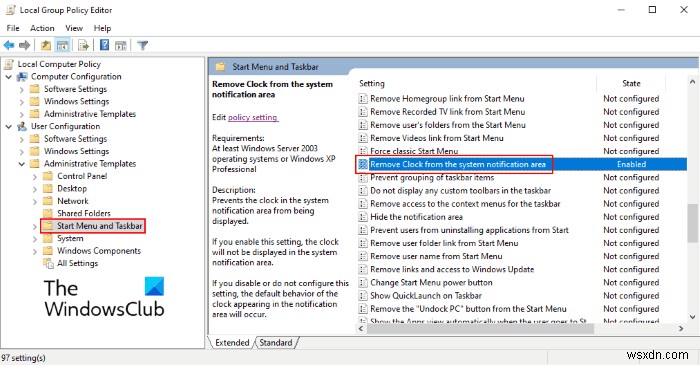This screenshot has width=700, height=365.
Task: Select Remove links and access to Windows Update
Action: click(452, 270)
